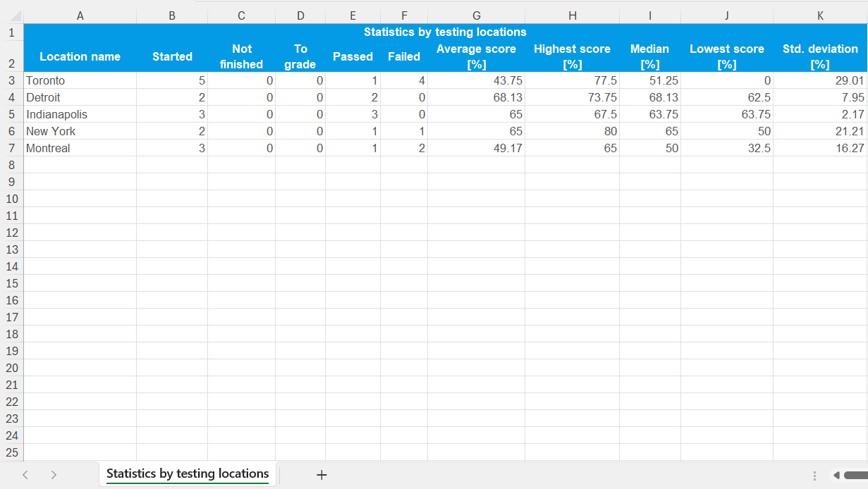
Task: Select row 25 header
Action: [x=11, y=452]
